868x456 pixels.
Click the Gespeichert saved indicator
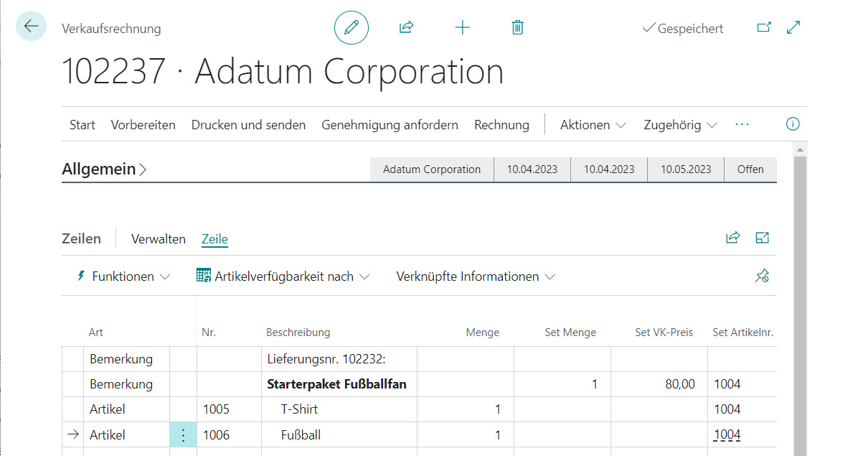(683, 29)
